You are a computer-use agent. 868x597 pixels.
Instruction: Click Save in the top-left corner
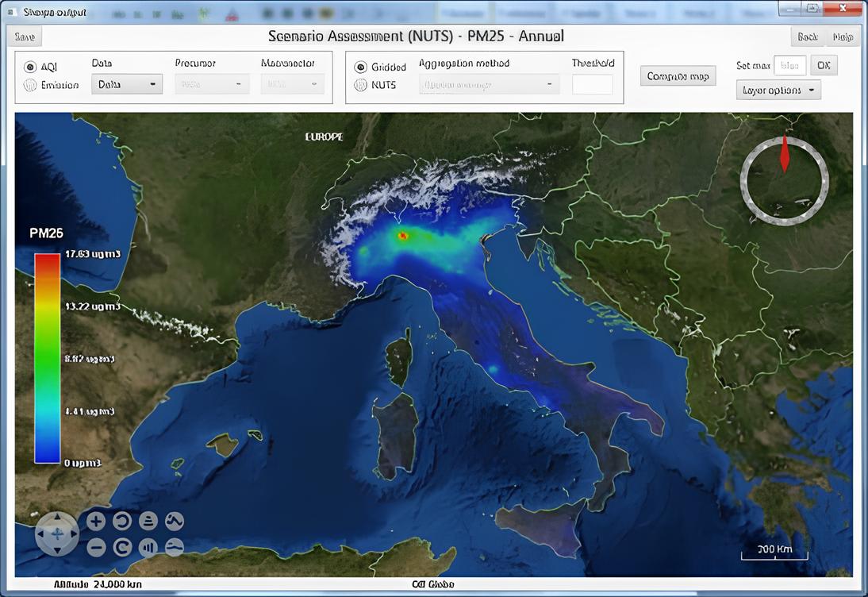[x=25, y=37]
